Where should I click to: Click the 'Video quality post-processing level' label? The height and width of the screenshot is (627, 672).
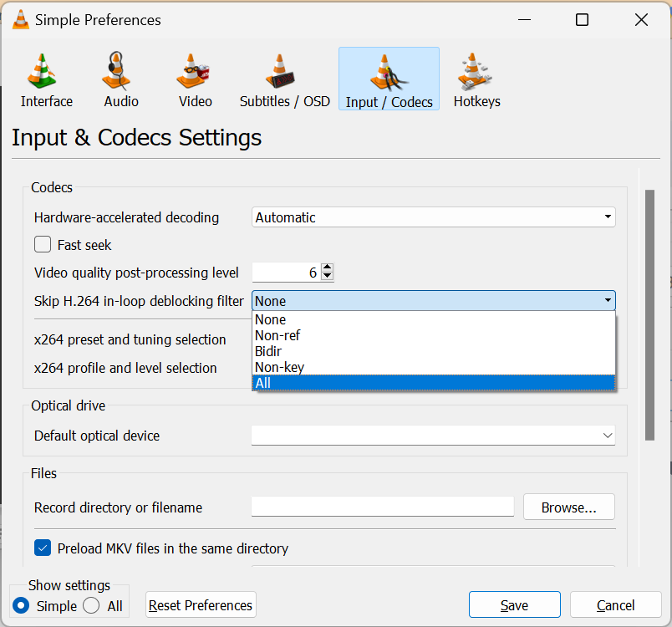(x=136, y=273)
